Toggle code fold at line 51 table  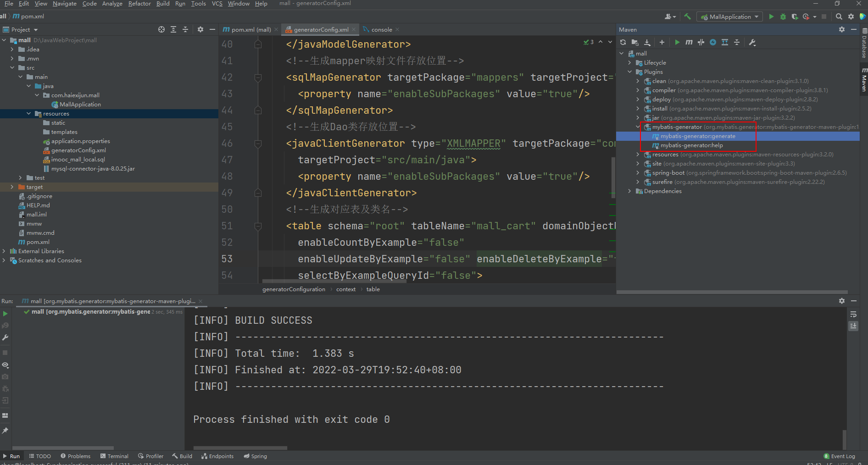pyautogui.click(x=258, y=226)
